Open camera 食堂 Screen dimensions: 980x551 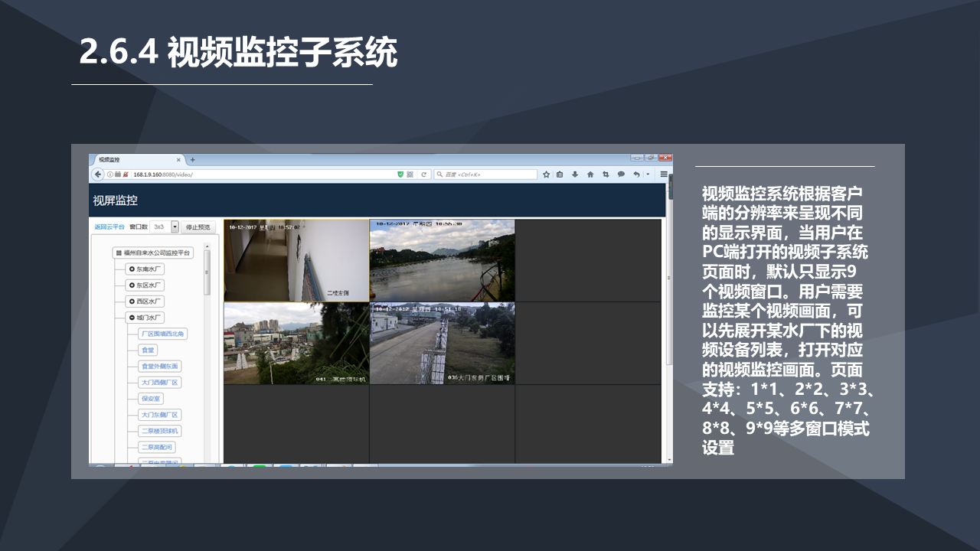coord(148,350)
